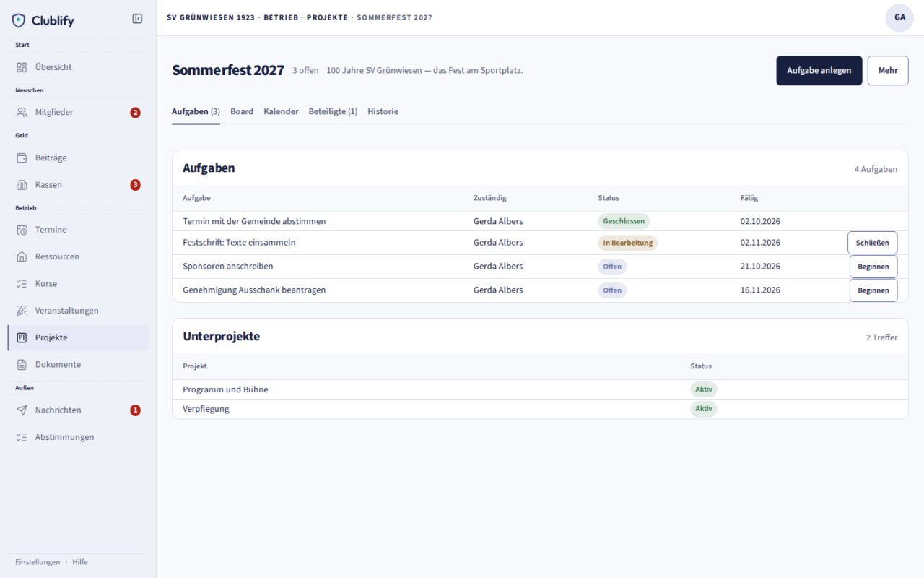Viewport: 924px width, 578px height.
Task: Click the Nachrichten paper-plane icon
Action: [22, 410]
